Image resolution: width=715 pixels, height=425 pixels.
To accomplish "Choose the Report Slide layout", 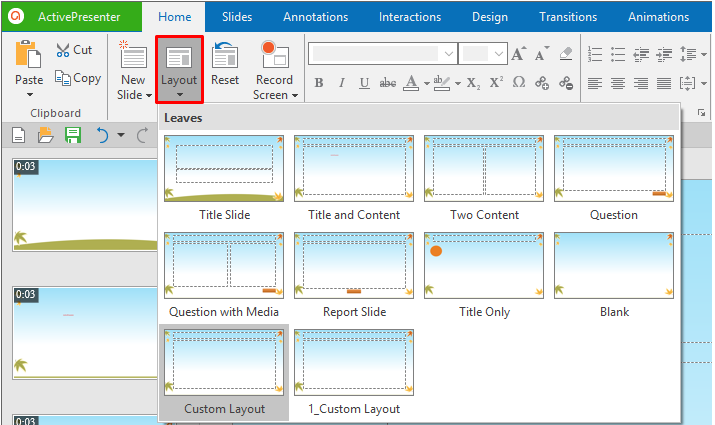I will pyautogui.click(x=354, y=275).
